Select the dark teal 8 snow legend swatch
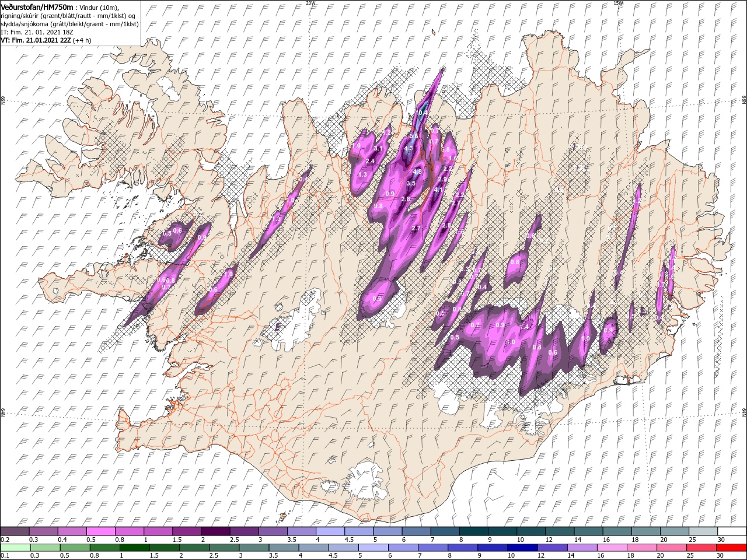Screen dimensions: 747x560 pos(473,531)
